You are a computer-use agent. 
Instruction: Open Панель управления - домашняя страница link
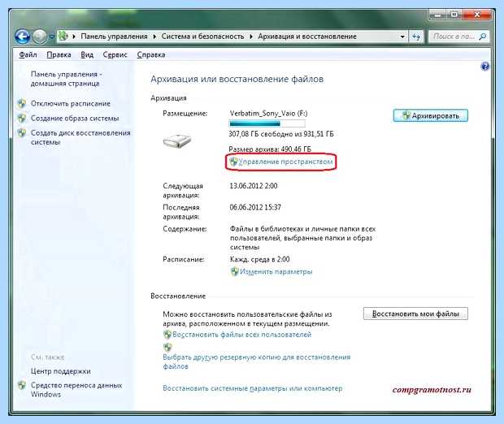[66, 79]
